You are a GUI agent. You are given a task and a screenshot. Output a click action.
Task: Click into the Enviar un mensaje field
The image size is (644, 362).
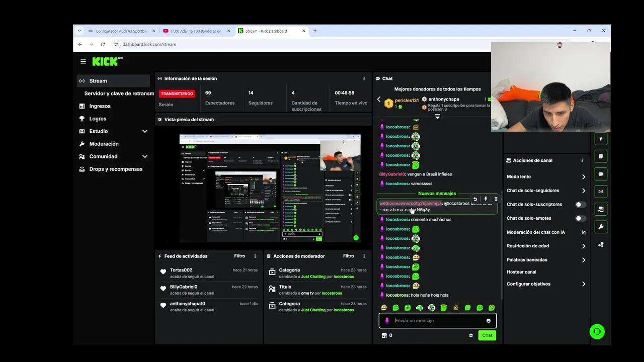click(x=438, y=321)
